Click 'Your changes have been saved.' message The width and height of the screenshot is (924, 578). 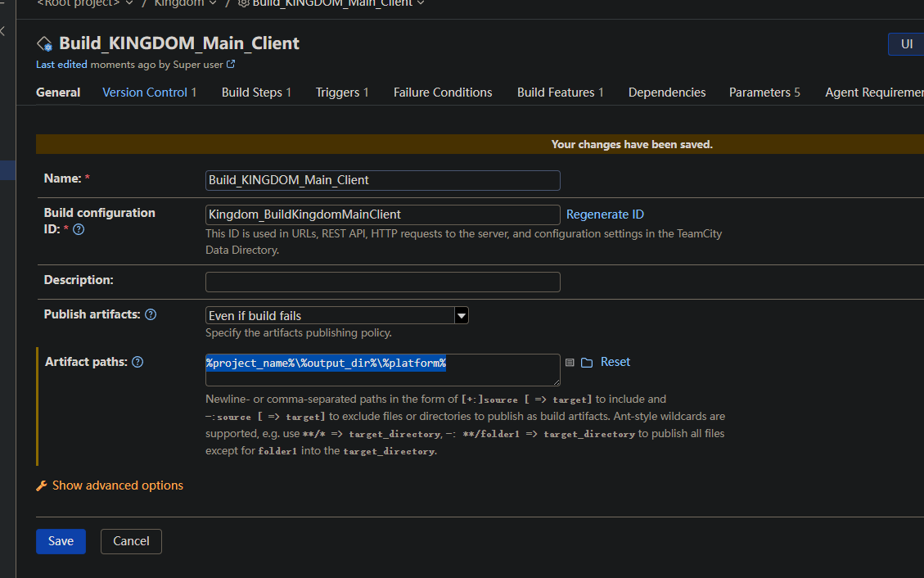tap(632, 144)
